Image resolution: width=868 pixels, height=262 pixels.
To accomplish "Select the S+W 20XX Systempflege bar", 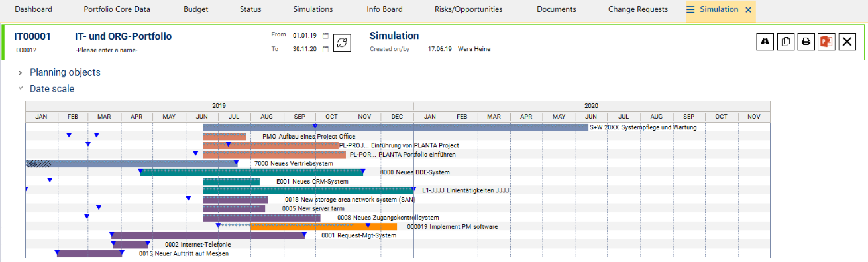I will coord(395,127).
